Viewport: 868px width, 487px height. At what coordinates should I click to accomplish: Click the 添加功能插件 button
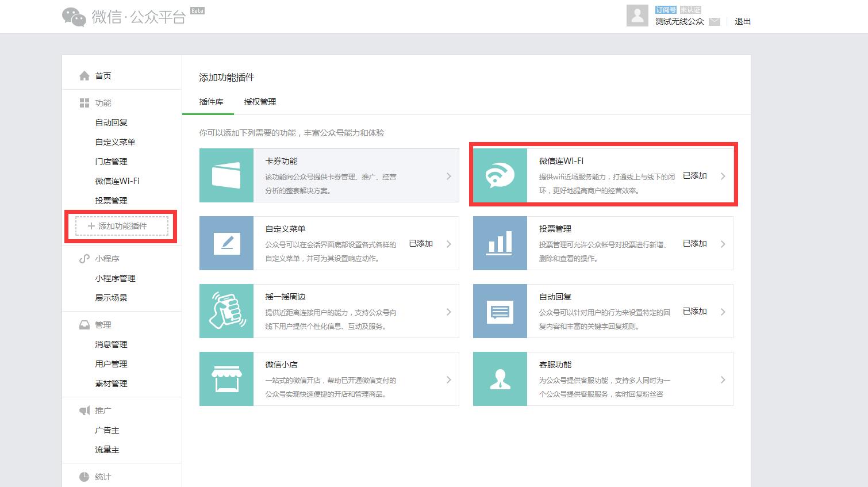(x=121, y=226)
